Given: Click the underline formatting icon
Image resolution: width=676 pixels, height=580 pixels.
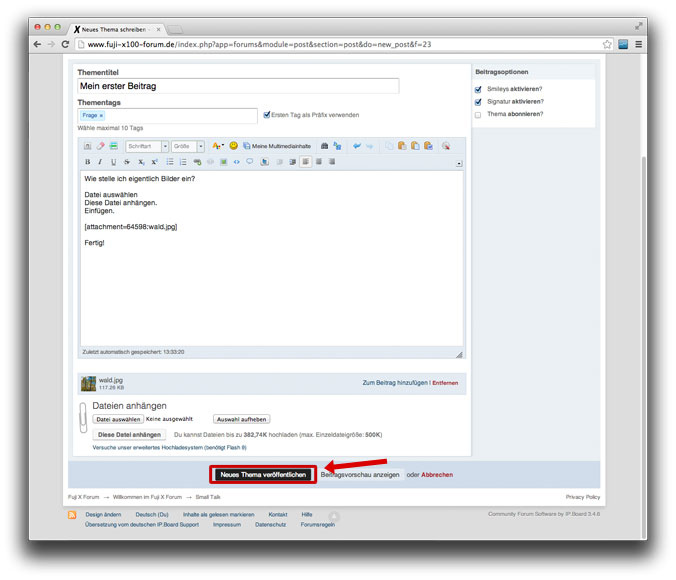Looking at the screenshot, I should [x=113, y=161].
